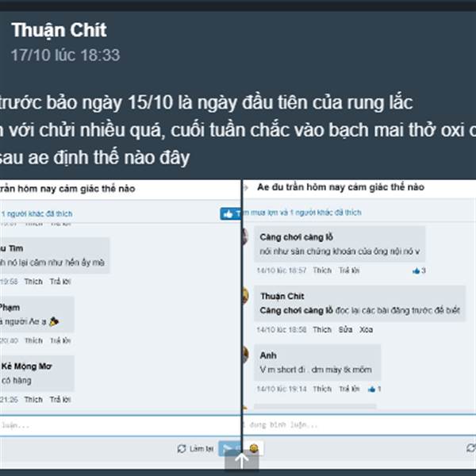Click Thích under Kẻ Mộng Mơ comment
Viewport: 476px width, 476px height.
[33, 400]
